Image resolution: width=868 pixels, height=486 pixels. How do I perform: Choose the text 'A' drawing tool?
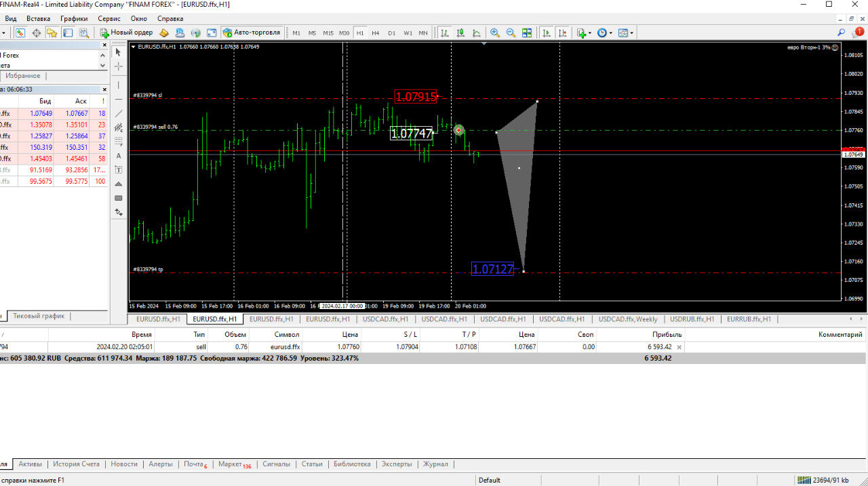pos(119,156)
